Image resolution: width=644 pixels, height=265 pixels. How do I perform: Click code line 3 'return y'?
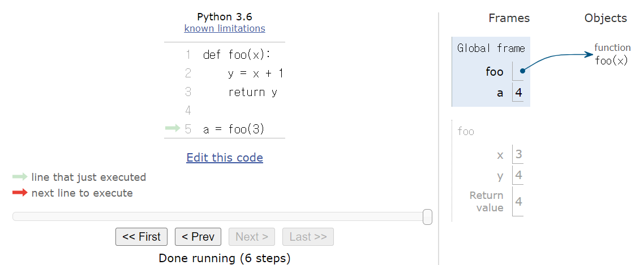tap(253, 92)
